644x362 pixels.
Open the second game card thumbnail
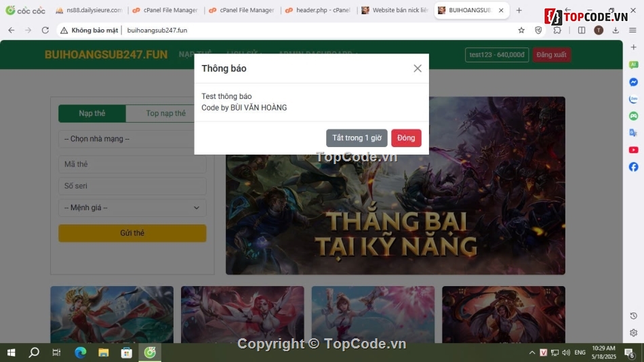coord(242,315)
